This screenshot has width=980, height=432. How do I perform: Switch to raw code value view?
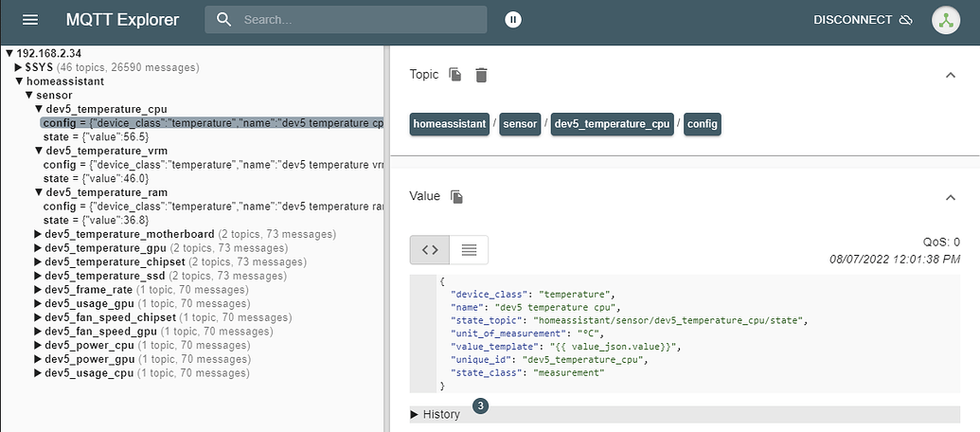click(x=430, y=250)
